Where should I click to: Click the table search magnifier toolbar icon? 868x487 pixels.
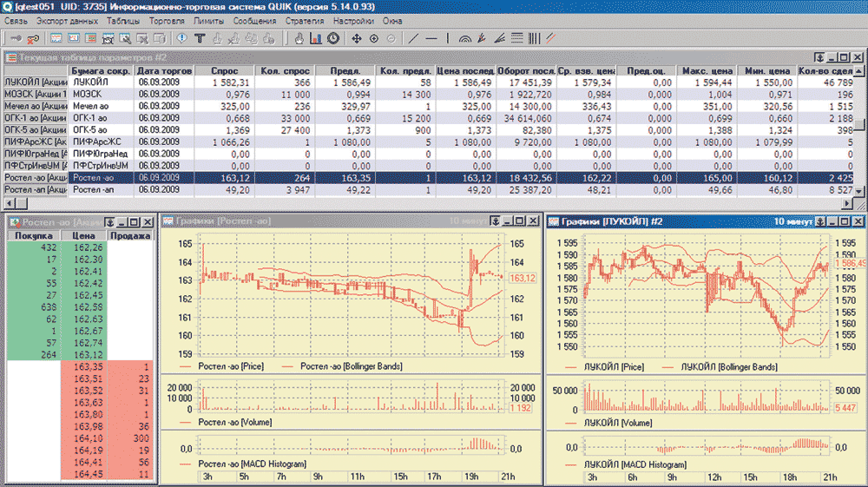(125, 39)
